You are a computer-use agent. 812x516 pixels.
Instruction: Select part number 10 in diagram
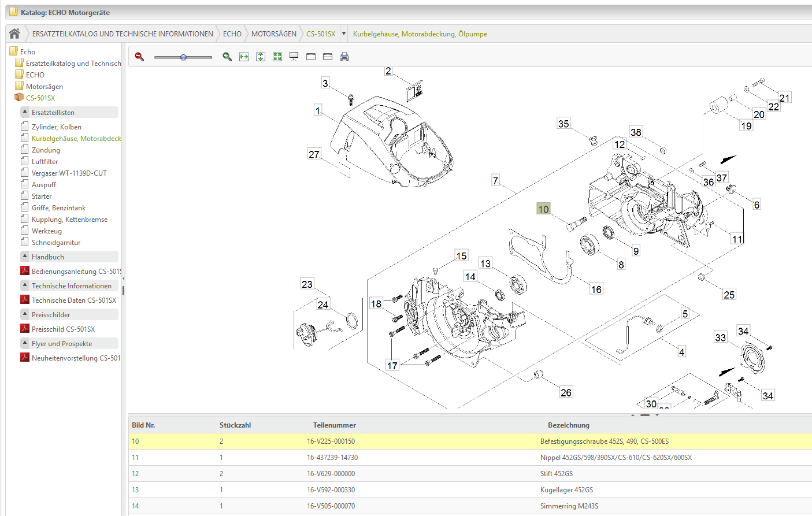pyautogui.click(x=543, y=209)
